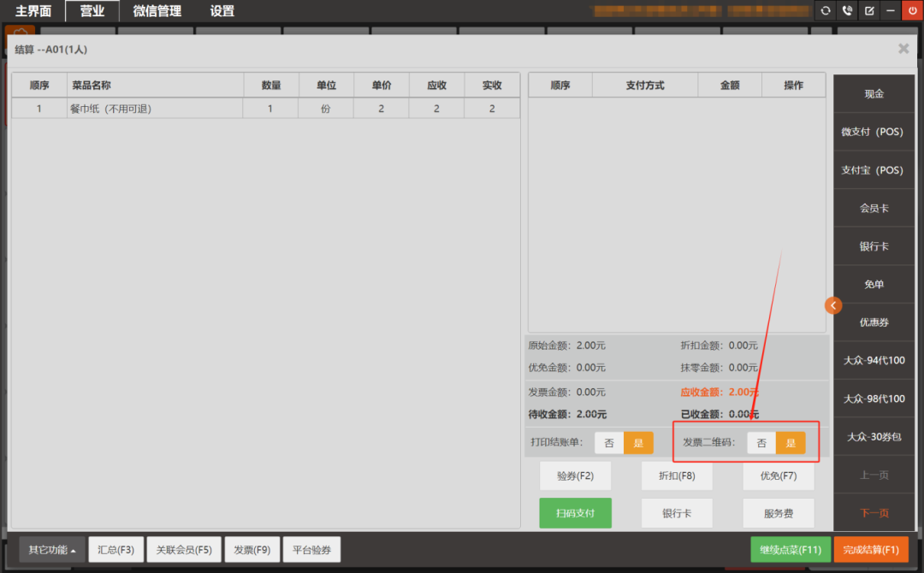The width and height of the screenshot is (924, 573).
Task: Enable 发票二维码 by choosing 是
Action: 791,443
